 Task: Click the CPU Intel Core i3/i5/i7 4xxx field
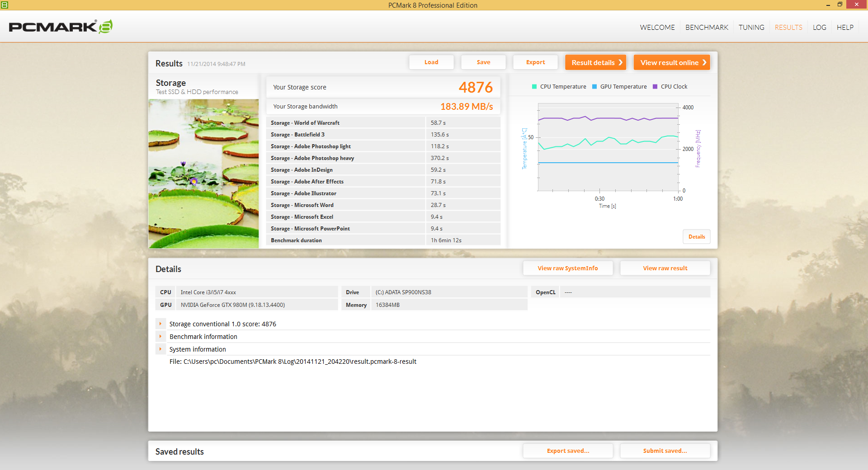257,292
